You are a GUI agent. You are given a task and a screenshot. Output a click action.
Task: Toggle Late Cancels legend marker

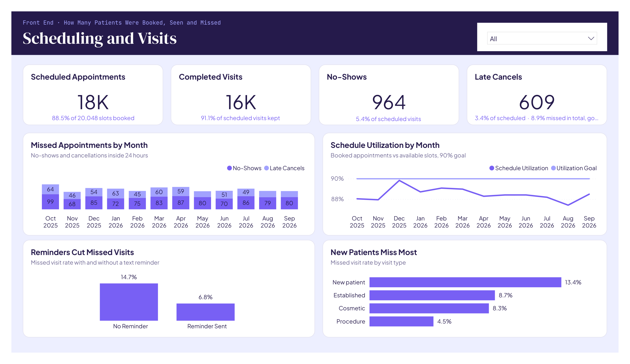click(x=266, y=168)
